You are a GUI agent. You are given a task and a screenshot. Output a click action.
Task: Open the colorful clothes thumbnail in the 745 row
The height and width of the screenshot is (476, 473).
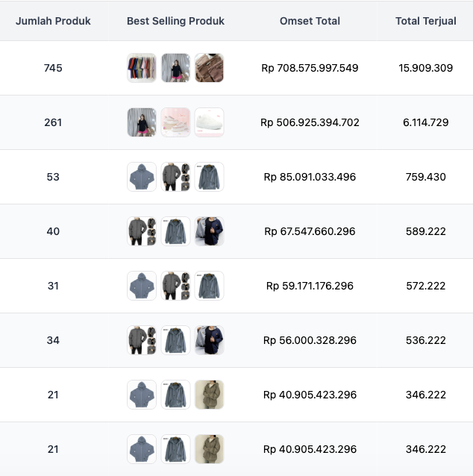click(142, 68)
